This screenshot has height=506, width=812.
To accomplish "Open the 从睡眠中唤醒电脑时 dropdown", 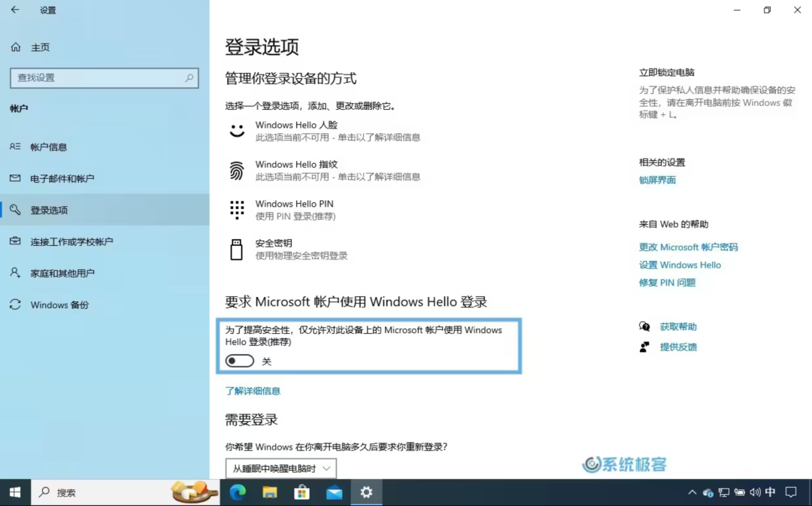I will click(x=280, y=468).
